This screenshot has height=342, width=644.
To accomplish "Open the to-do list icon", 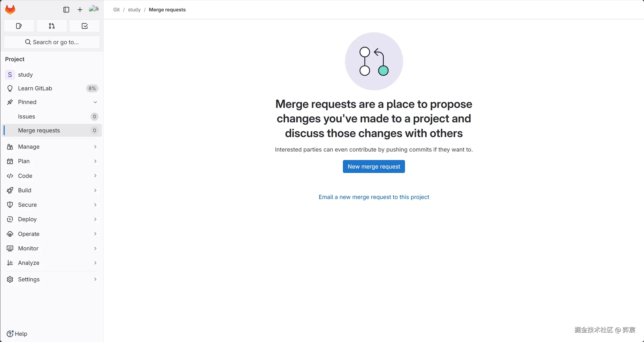I will (85, 26).
